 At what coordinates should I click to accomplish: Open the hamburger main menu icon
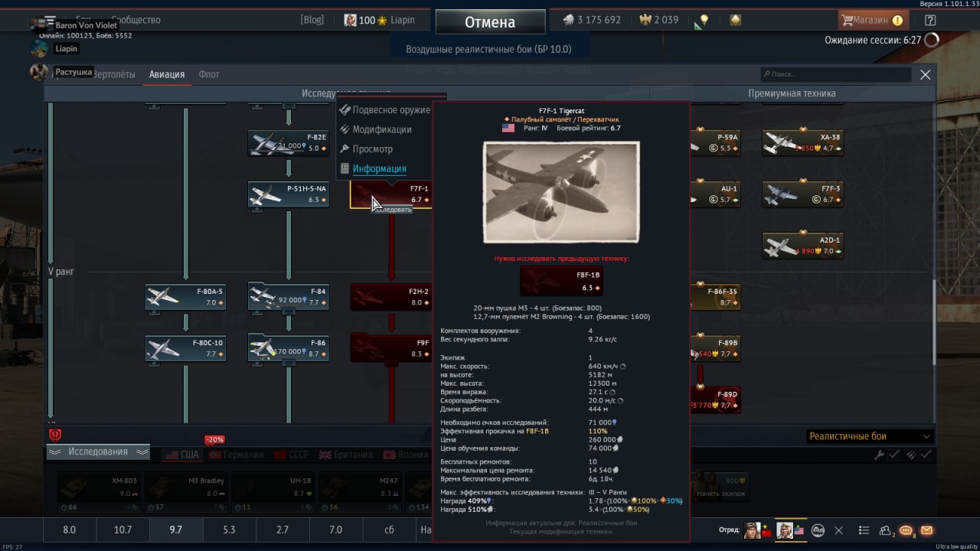click(50, 20)
